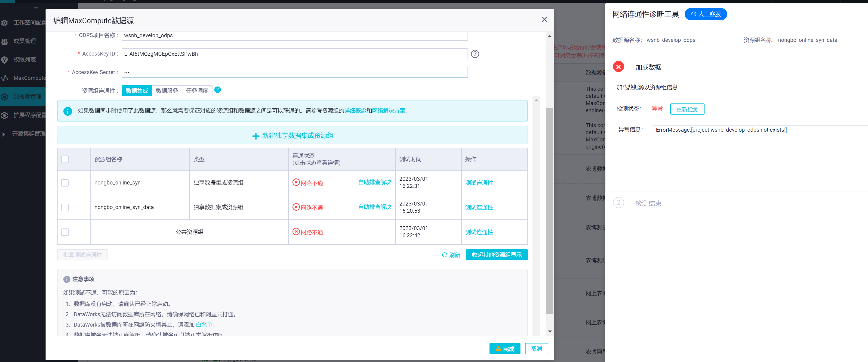Toggle the sidebar collapse hamburger icon

36,7
